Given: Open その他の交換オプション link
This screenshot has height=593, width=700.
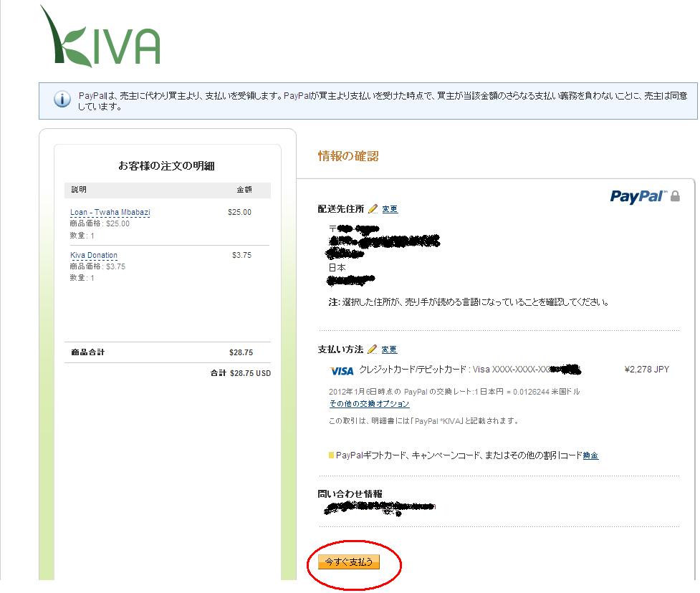Looking at the screenshot, I should (x=369, y=404).
